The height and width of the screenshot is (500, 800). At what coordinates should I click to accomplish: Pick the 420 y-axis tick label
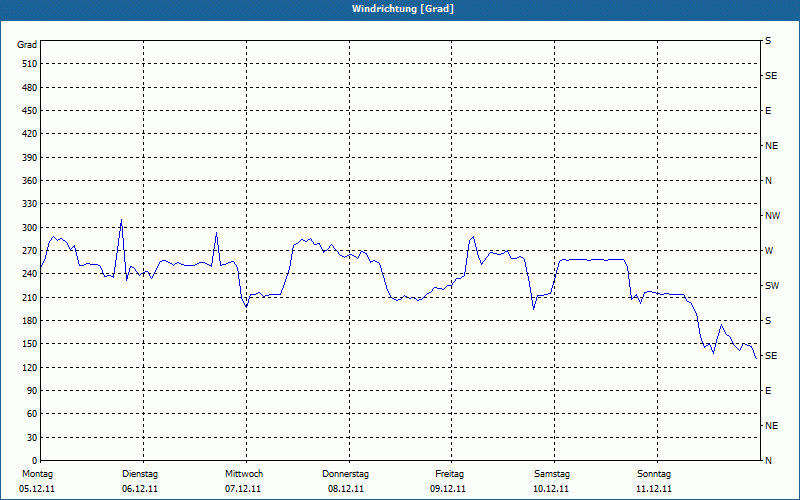pyautogui.click(x=30, y=134)
